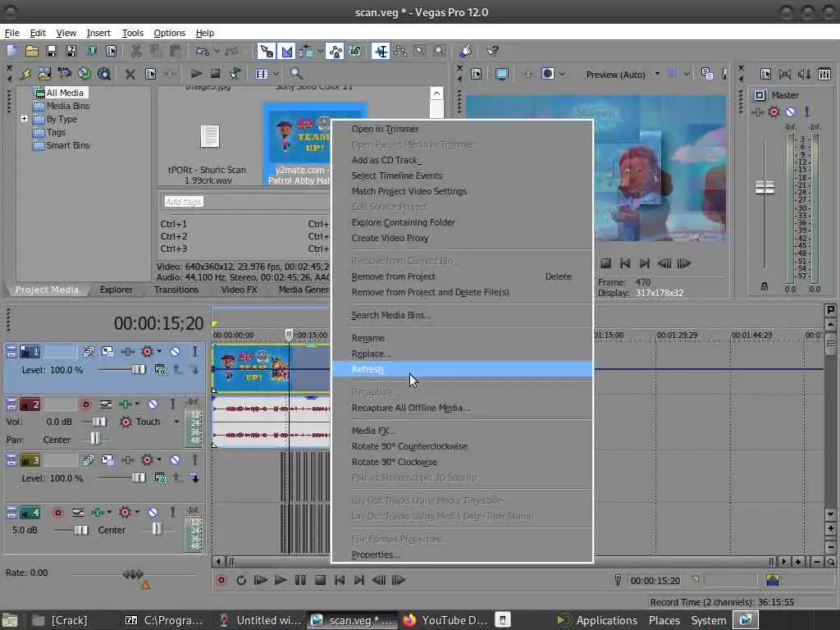This screenshot has width=840, height=630.
Task: Mute audio track 2
Action: (x=153, y=404)
